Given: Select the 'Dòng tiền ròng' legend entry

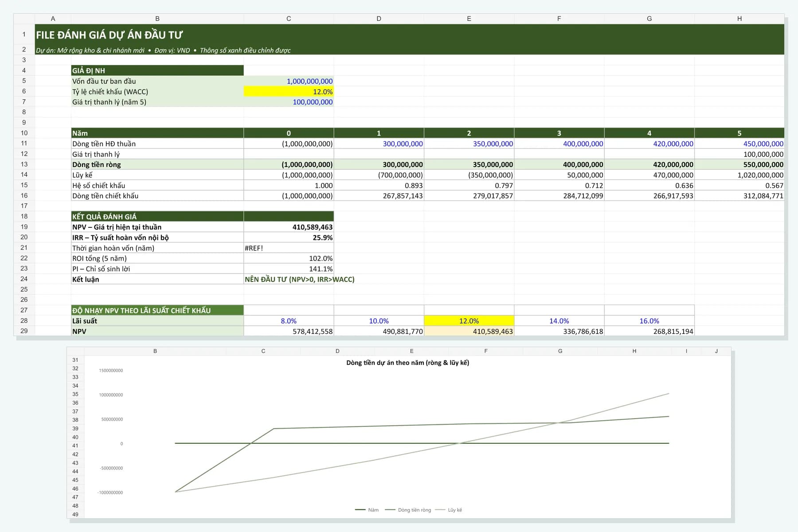Looking at the screenshot, I should (x=408, y=510).
